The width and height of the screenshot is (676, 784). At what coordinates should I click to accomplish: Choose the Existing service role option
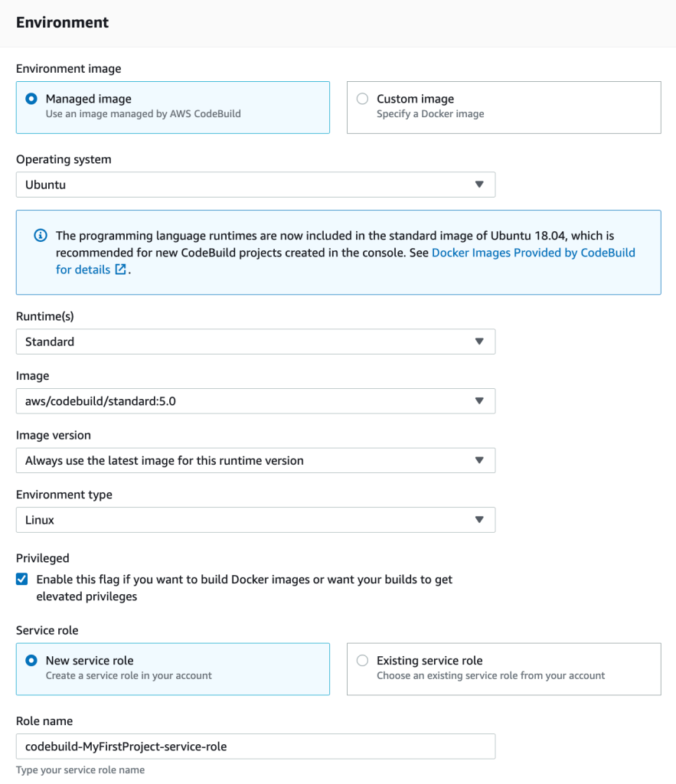[x=362, y=660]
